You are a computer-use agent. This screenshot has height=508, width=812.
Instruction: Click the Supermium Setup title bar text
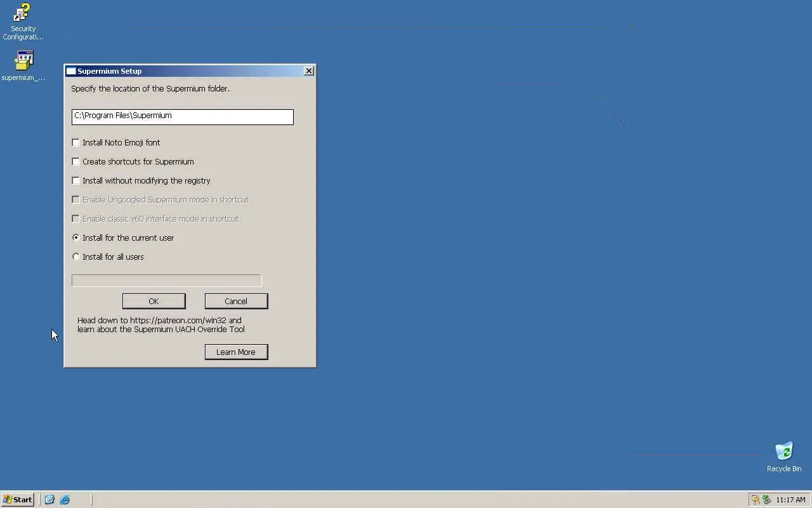tap(110, 71)
